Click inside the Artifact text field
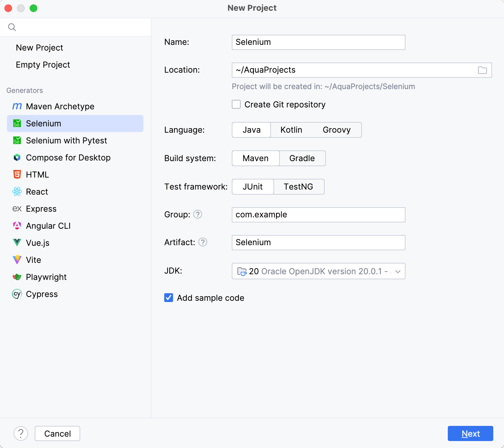The height and width of the screenshot is (448, 504). pos(318,243)
